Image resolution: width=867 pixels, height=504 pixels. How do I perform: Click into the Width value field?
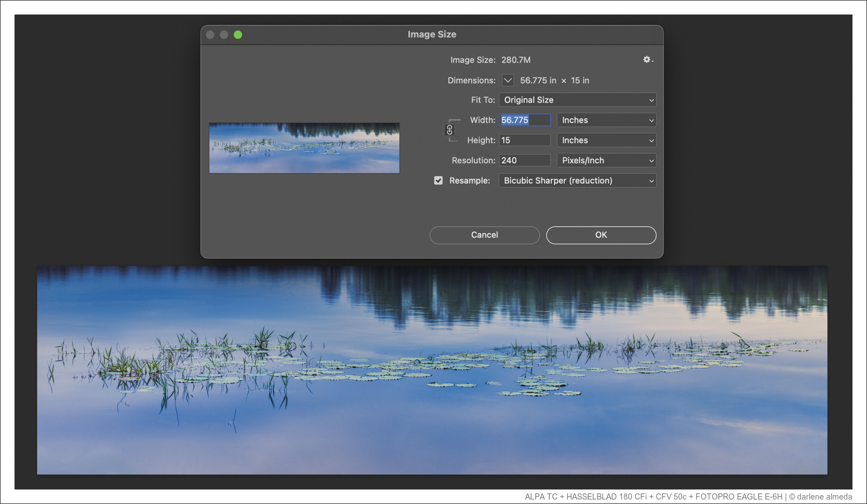pyautogui.click(x=525, y=120)
